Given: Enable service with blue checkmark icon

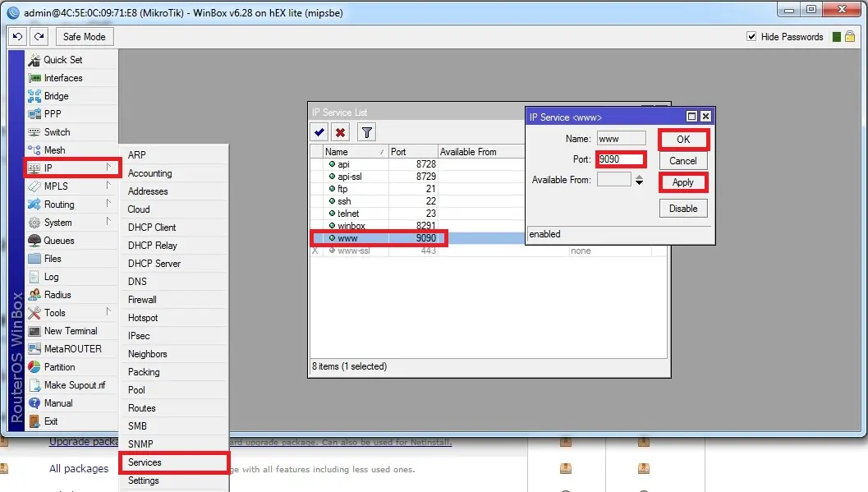Looking at the screenshot, I should (x=319, y=132).
